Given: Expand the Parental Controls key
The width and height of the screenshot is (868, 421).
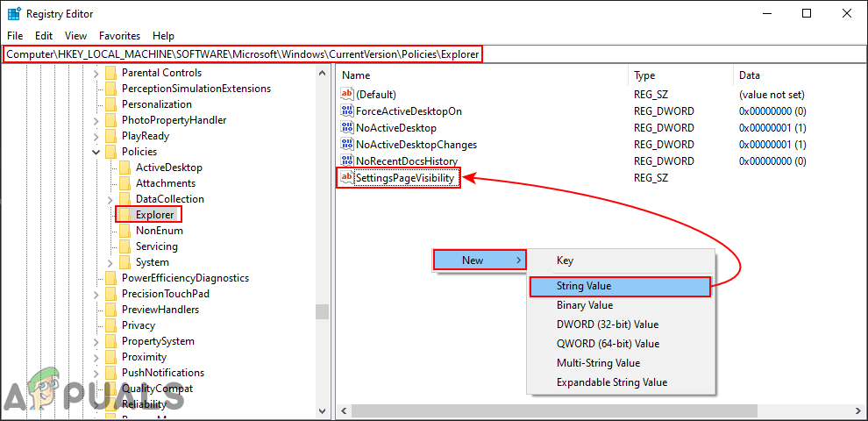Looking at the screenshot, I should 96,73.
